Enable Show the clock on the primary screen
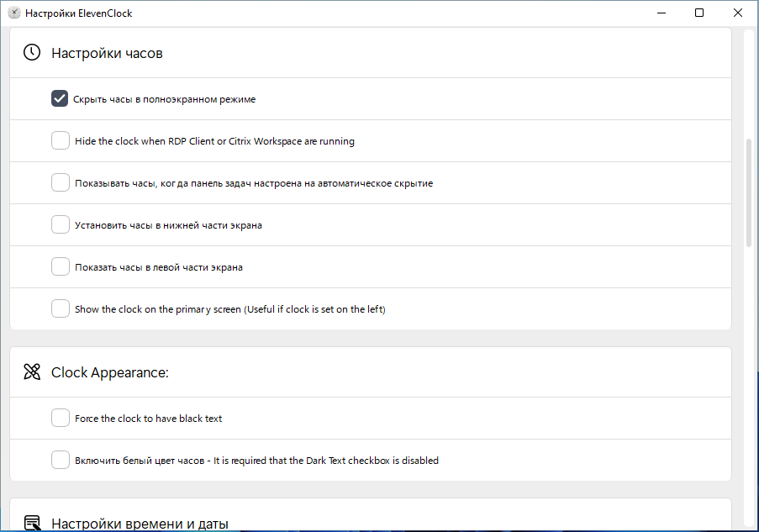 point(61,308)
